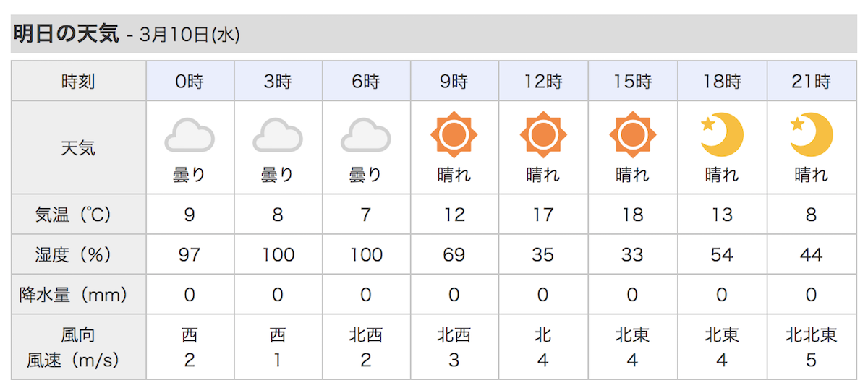Image resolution: width=868 pixels, height=380 pixels.
Task: Click the sunny icon at 15時
Action: coord(633,135)
